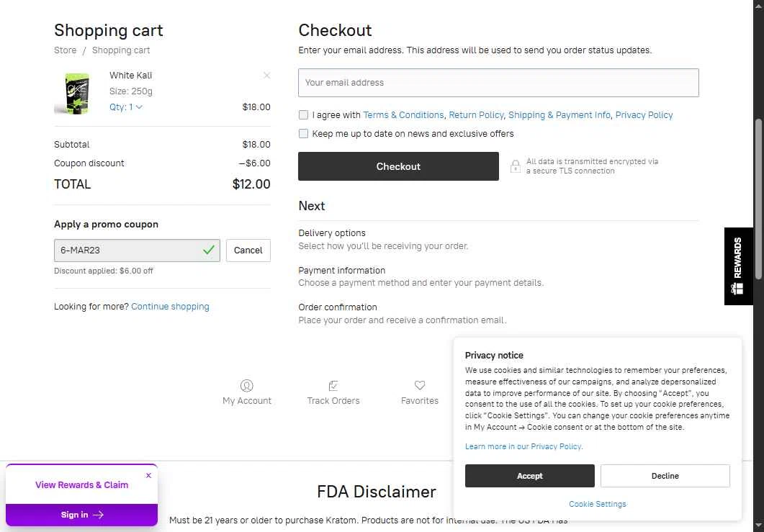
Task: Click the page vertical scrollbar
Action: tap(758, 199)
